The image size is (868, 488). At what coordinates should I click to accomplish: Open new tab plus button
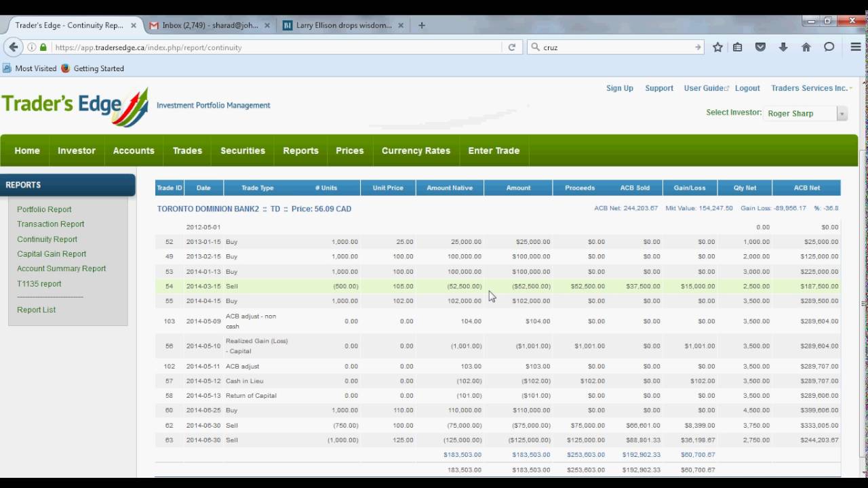[x=422, y=25]
